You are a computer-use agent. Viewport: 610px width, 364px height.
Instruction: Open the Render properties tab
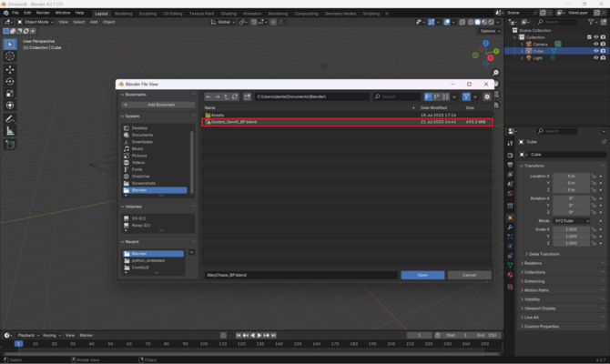pyautogui.click(x=510, y=156)
